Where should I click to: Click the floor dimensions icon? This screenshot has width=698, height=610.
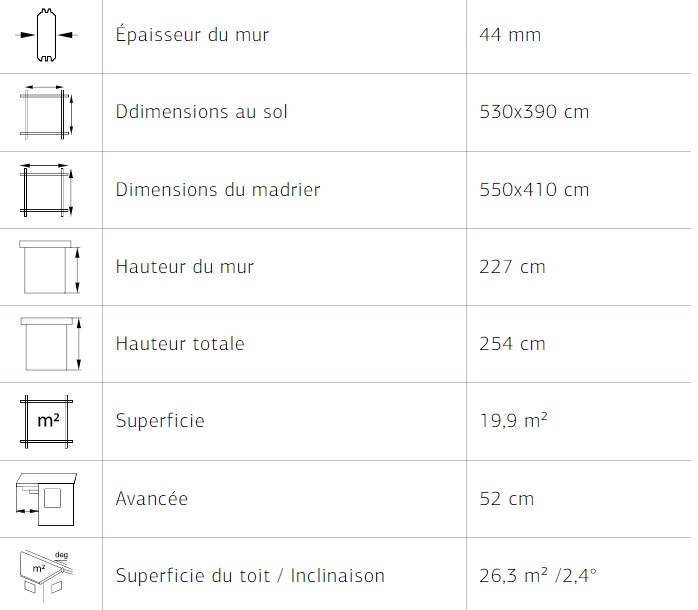click(x=46, y=112)
